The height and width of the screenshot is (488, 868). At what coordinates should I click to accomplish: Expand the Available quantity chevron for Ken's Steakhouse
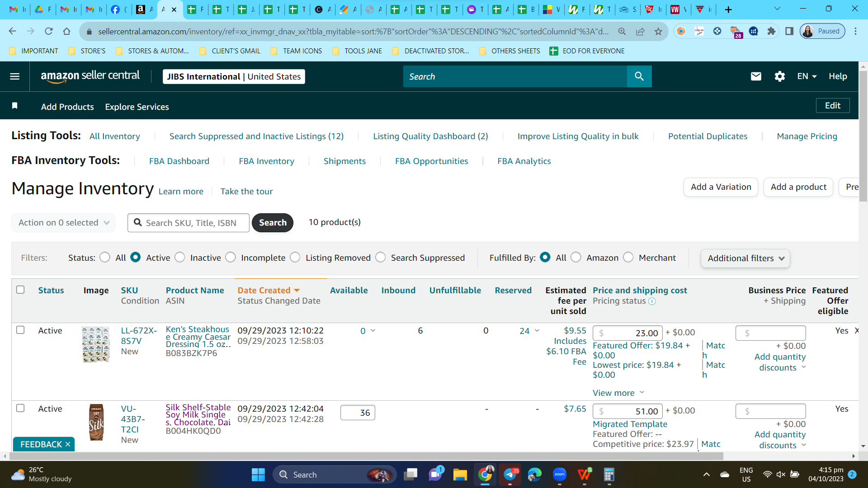click(373, 331)
